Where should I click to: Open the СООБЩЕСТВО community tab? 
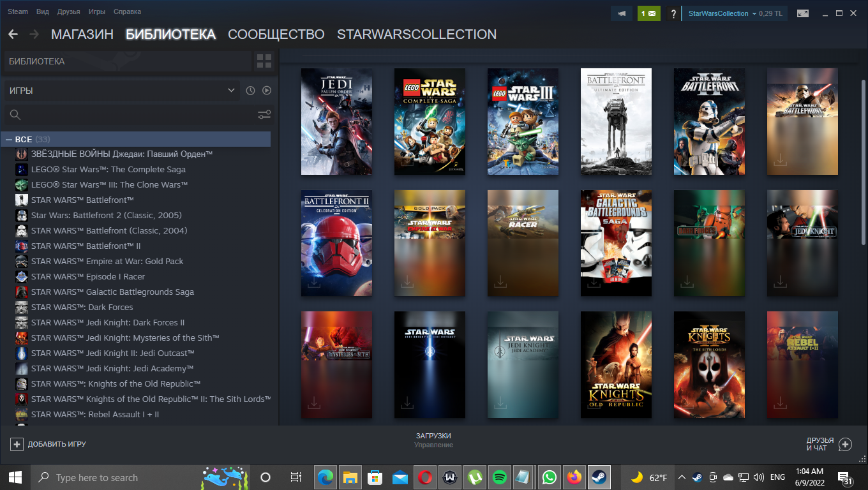(x=276, y=34)
